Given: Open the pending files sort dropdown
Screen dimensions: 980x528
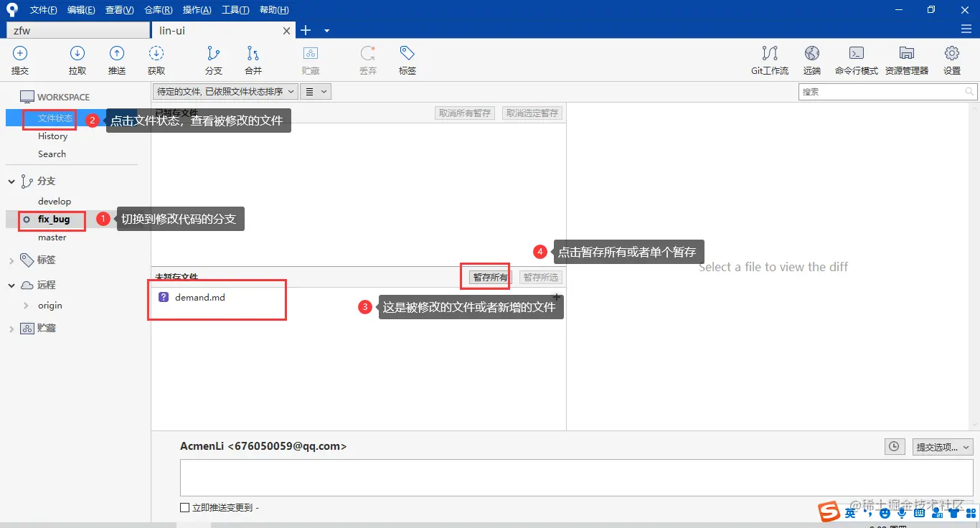Looking at the screenshot, I should 225,92.
